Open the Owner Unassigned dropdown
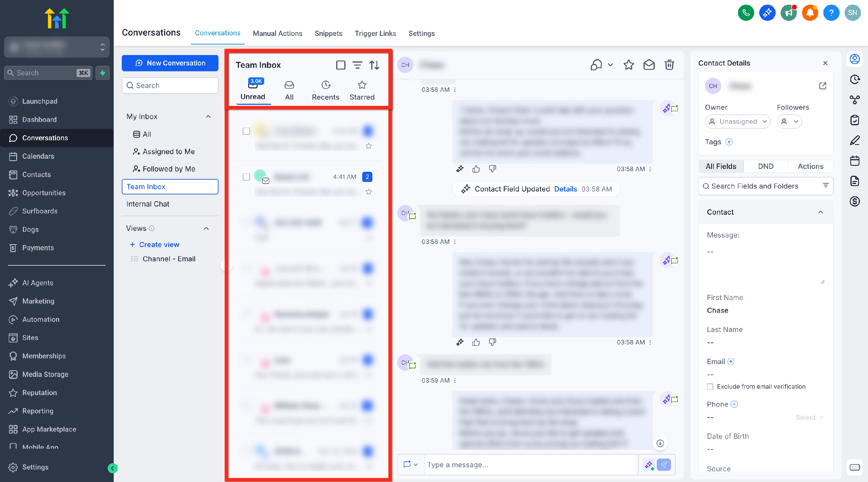Viewport: 868px width, 482px height. pyautogui.click(x=738, y=121)
